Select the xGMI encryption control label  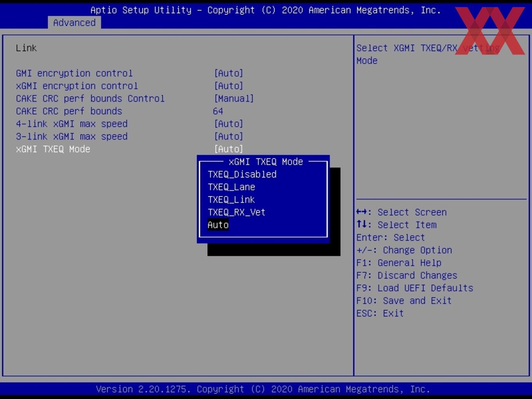pyautogui.click(x=77, y=86)
